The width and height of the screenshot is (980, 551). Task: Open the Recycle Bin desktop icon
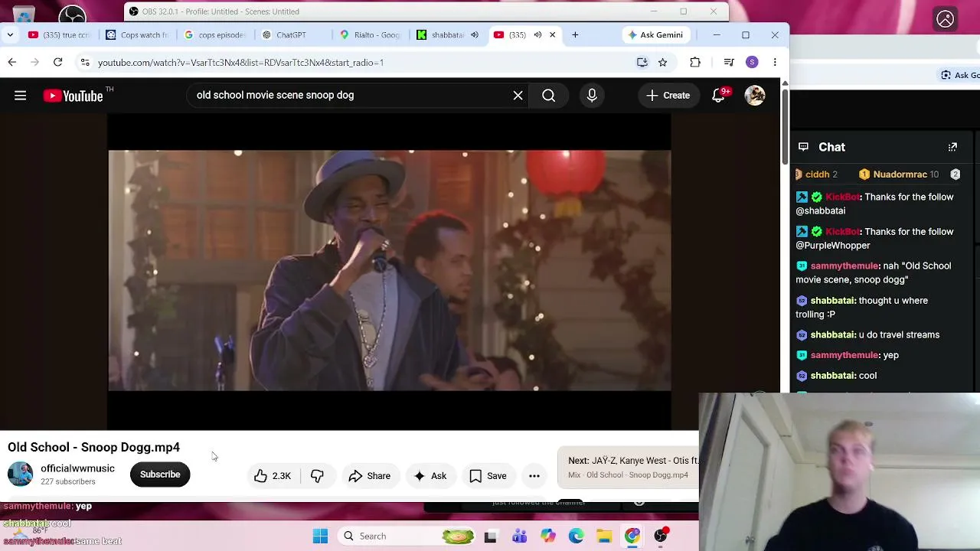coord(24,14)
